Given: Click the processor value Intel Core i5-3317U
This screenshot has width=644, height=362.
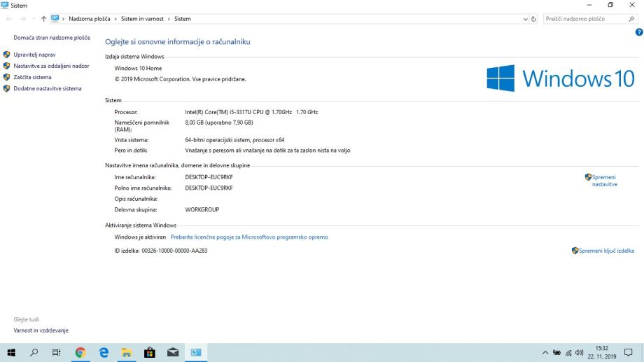Looking at the screenshot, I should pyautogui.click(x=251, y=112).
